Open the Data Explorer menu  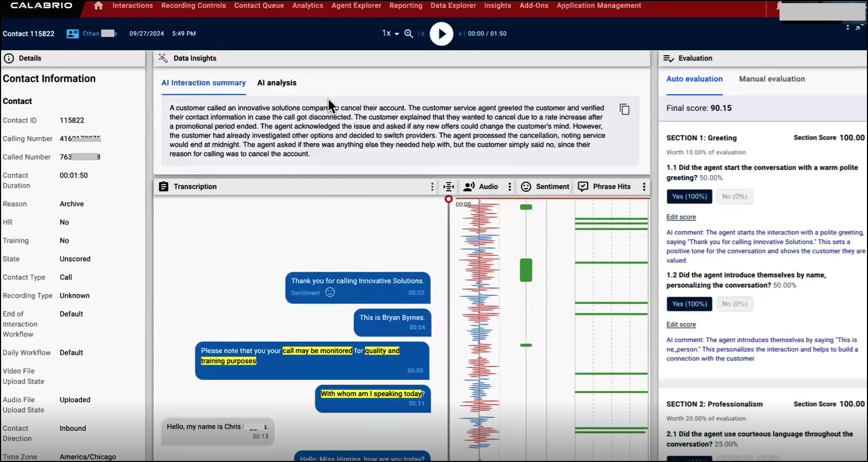tap(453, 6)
